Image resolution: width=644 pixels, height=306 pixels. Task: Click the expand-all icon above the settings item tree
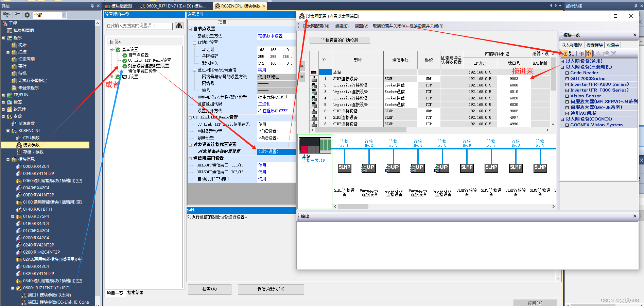click(110, 41)
